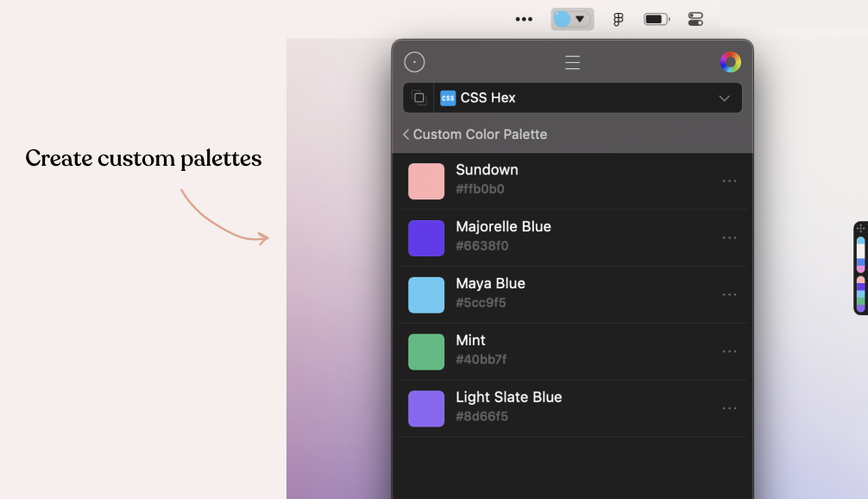Open the Figma app from the menu bar
The image size is (868, 499).
(x=618, y=18)
